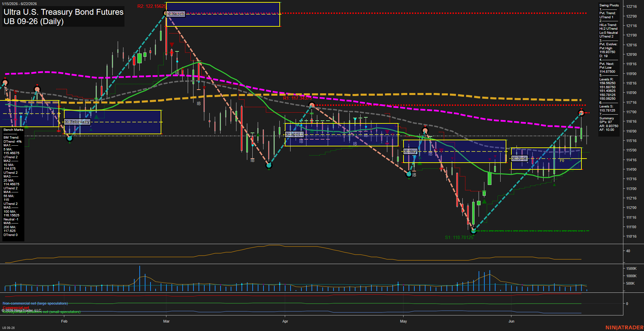Image resolution: width=644 pixels, height=331 pixels.
Task: Select the R2: 122.15625 resistance label
Action: pos(152,6)
